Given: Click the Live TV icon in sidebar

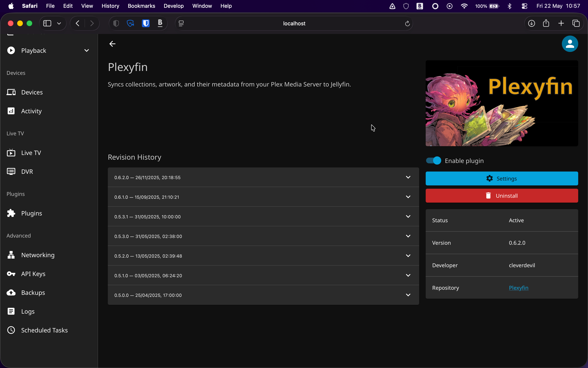Looking at the screenshot, I should (11, 153).
